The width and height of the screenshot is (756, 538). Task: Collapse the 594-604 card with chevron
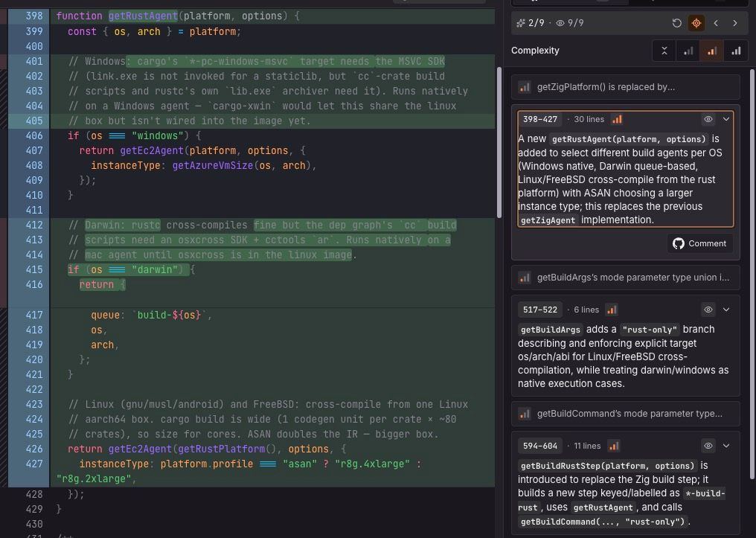point(726,446)
